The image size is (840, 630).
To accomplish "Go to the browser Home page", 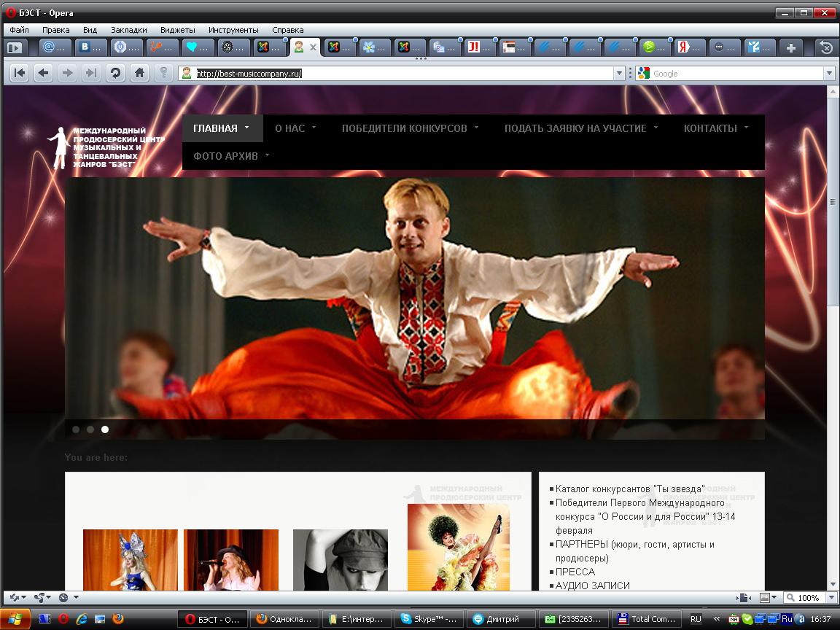I will point(139,73).
